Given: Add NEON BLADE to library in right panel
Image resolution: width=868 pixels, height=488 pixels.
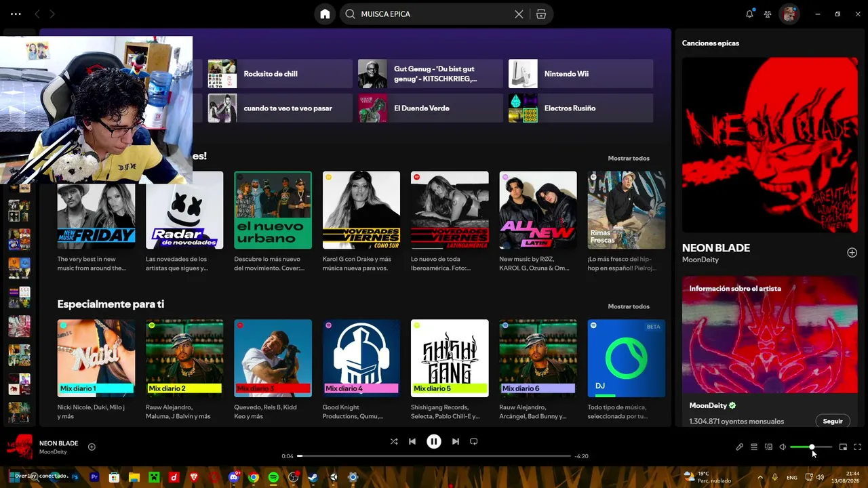Looking at the screenshot, I should 852,253.
